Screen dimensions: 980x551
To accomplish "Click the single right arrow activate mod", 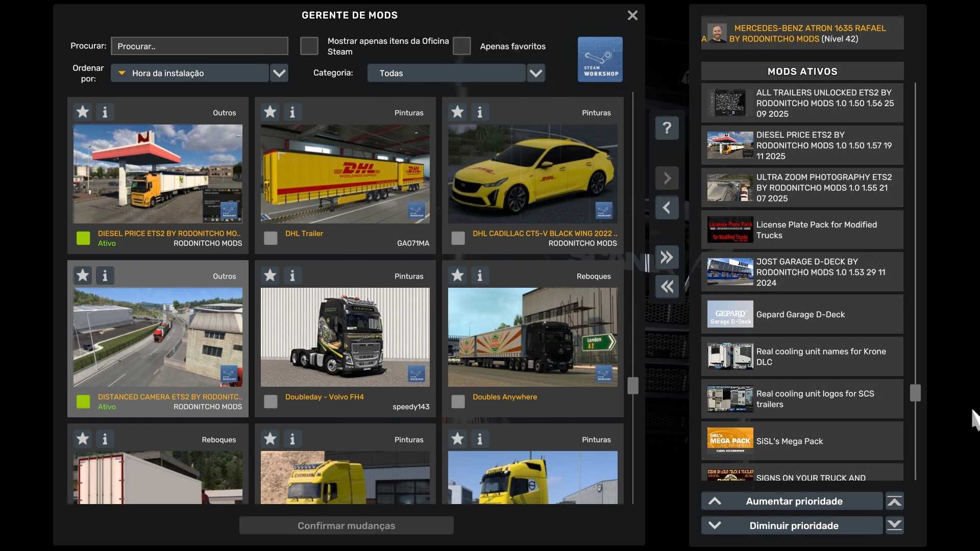I will click(x=667, y=179).
